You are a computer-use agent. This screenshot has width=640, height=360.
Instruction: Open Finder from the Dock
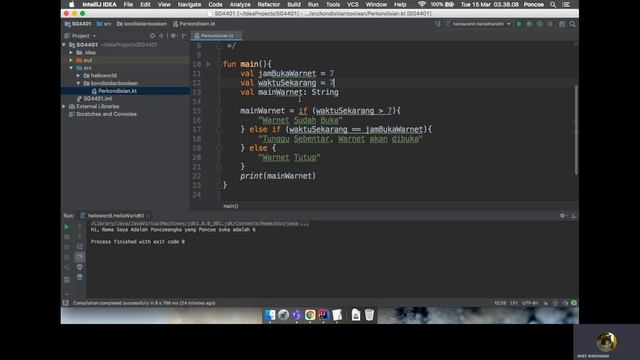[x=270, y=315]
